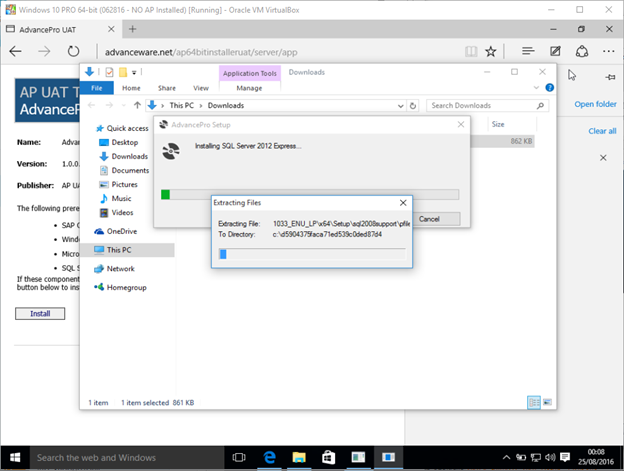Viewport: 624px width, 471px height.
Task: Click the Task View taskbar button
Action: [241, 458]
